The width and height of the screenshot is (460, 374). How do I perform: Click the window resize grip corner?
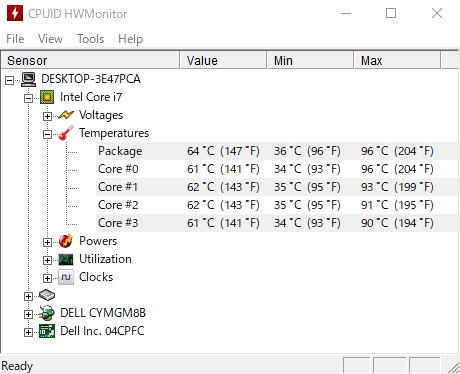(453, 367)
